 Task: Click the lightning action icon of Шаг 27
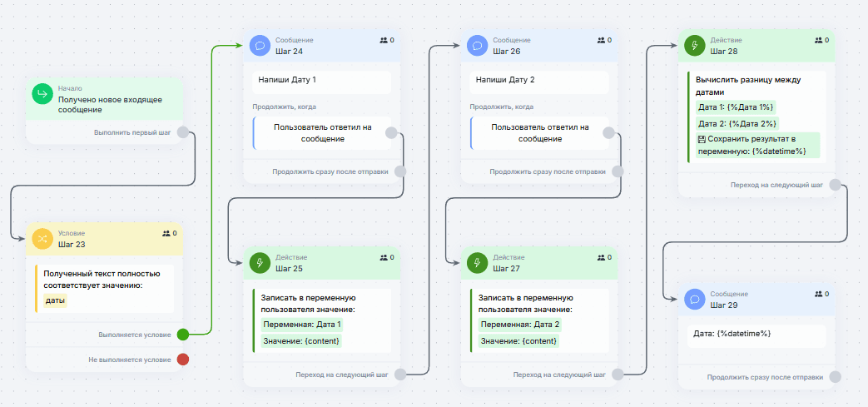[477, 263]
